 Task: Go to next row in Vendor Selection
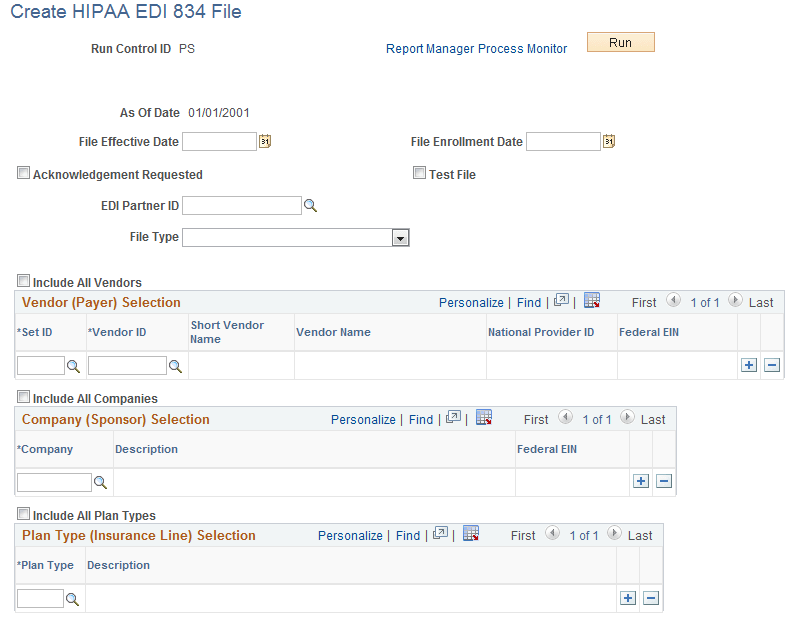[x=735, y=301]
